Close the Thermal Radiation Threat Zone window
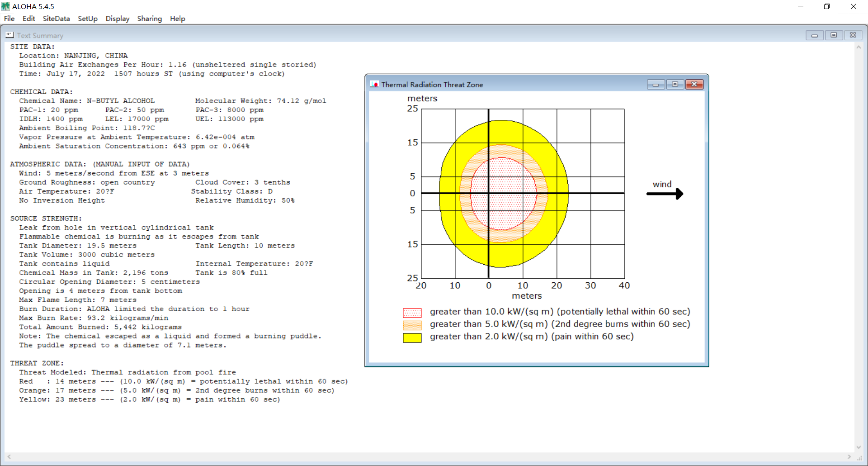The width and height of the screenshot is (868, 466). [694, 84]
